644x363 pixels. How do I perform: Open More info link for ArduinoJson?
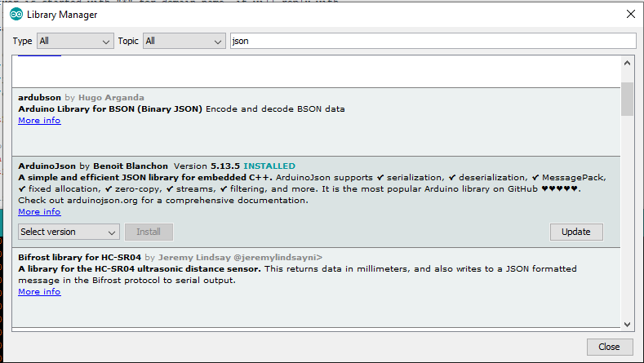pyautogui.click(x=39, y=212)
